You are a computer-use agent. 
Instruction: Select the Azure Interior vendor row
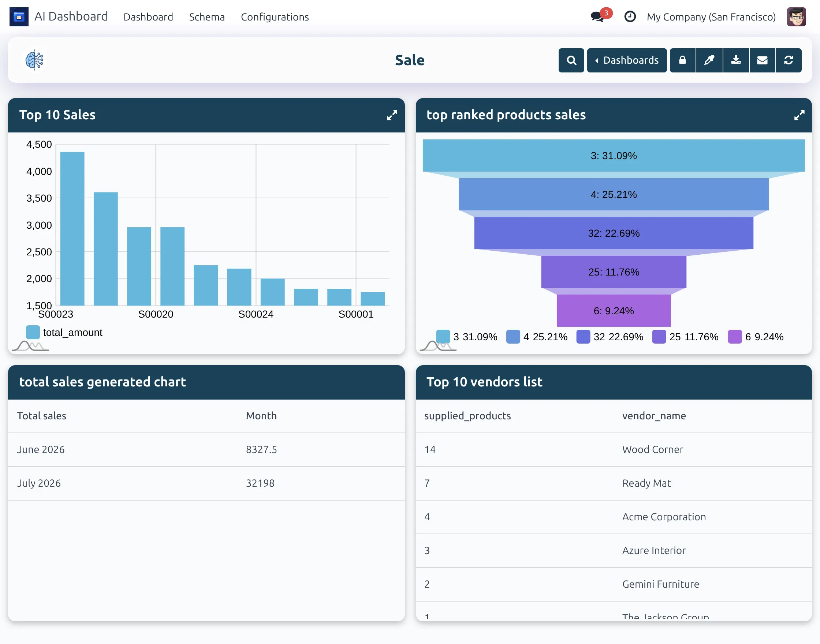[614, 550]
